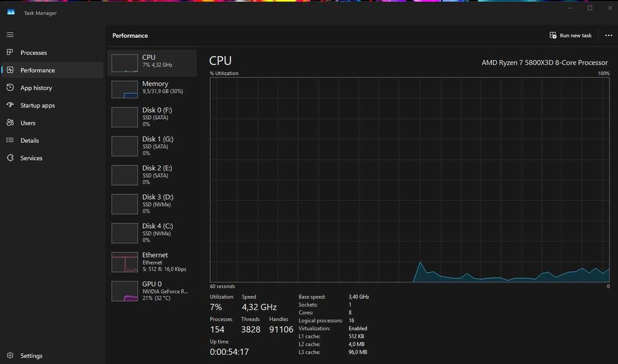Open the Details list icon
This screenshot has width=618, height=364.
point(11,140)
